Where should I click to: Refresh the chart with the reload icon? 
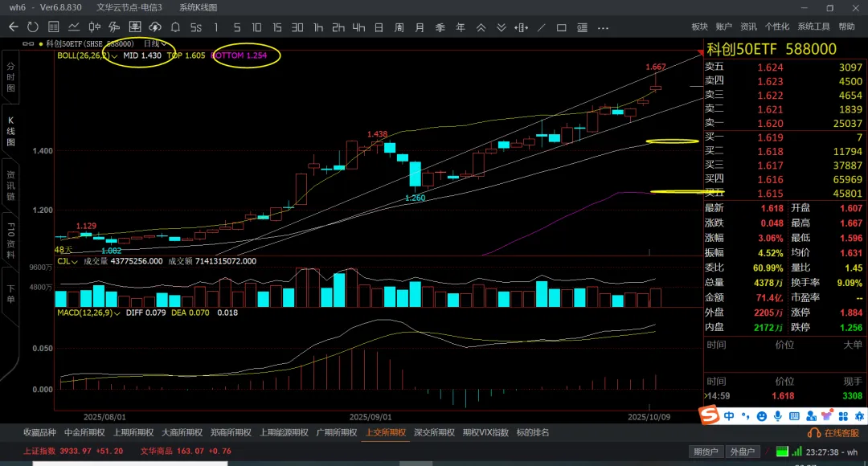pos(33,27)
